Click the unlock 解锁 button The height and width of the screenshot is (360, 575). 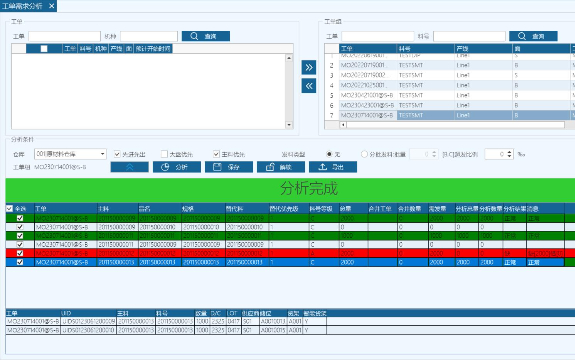coord(281,167)
